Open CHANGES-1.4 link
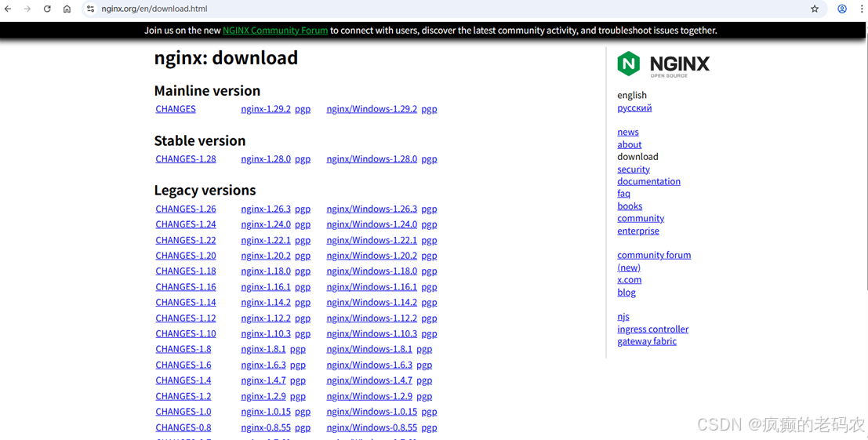Screen dimensions: 868x440 [183, 380]
